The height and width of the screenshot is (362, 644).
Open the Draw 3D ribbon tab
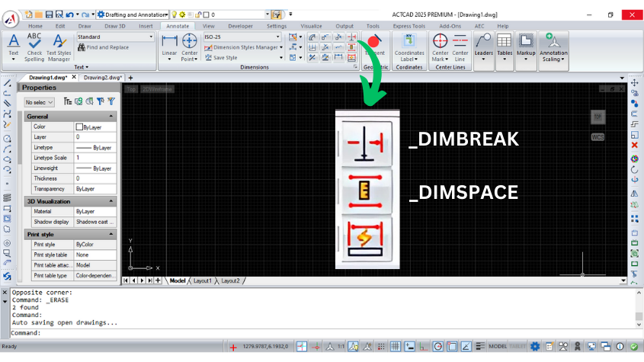[x=115, y=26]
